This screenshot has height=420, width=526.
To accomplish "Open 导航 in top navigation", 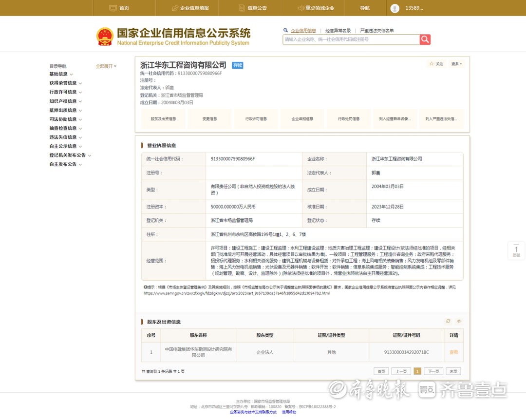I will pyautogui.click(x=365, y=8).
